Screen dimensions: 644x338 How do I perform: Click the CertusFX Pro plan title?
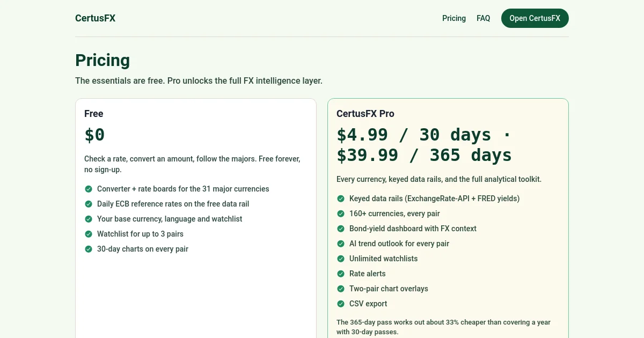365,114
